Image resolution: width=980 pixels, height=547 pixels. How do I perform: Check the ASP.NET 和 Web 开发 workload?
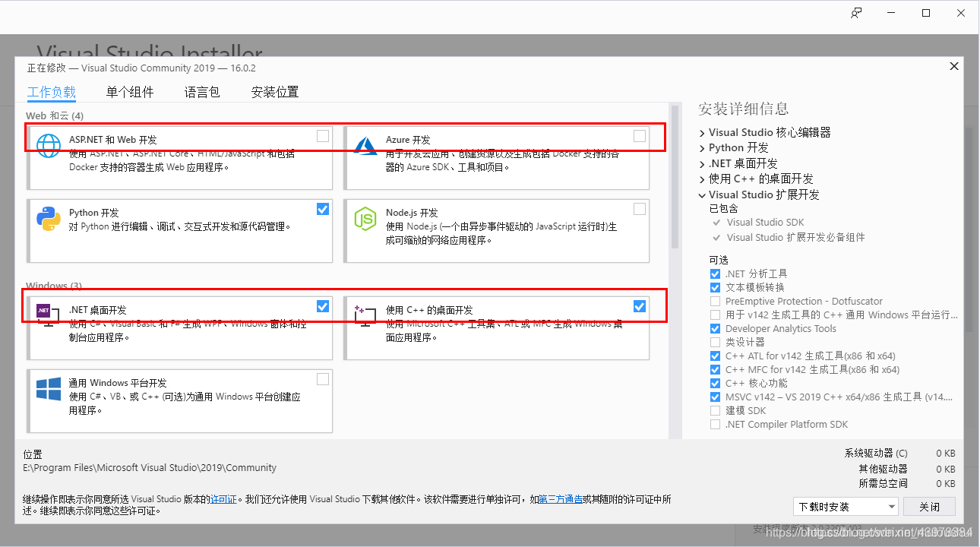pos(323,136)
